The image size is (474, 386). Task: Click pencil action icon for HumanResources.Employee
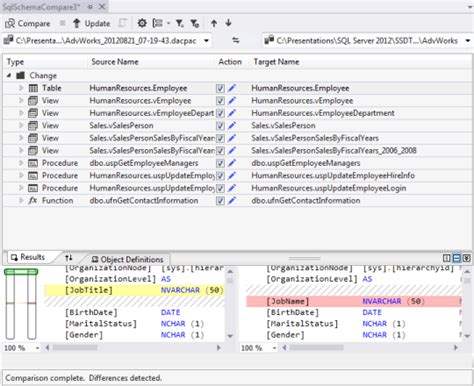click(x=232, y=88)
